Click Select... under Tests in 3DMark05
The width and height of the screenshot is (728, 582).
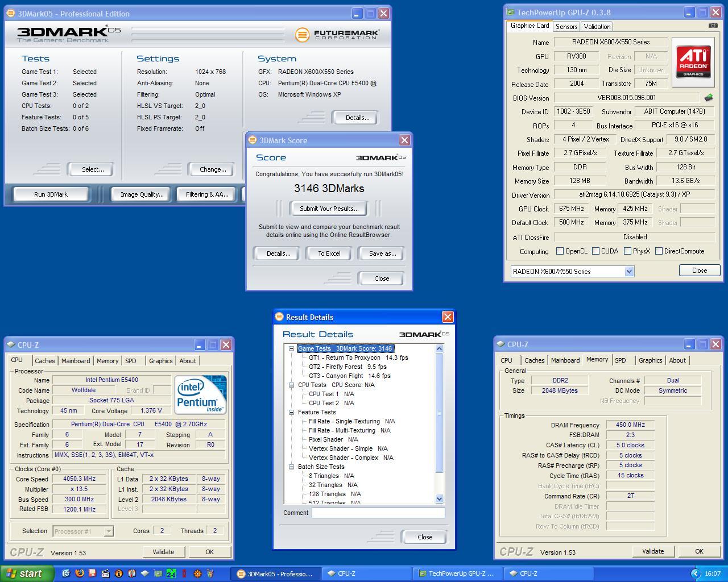pyautogui.click(x=92, y=169)
